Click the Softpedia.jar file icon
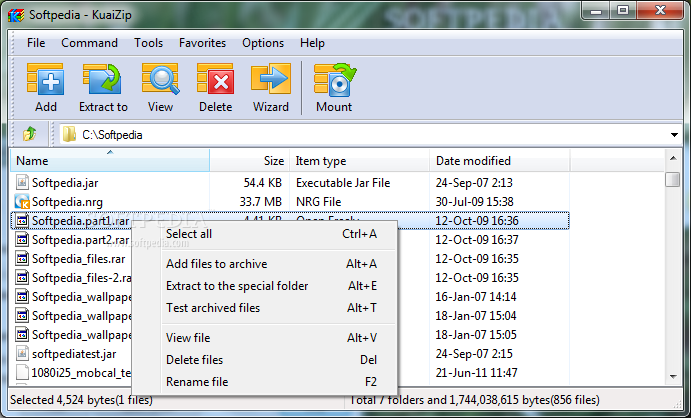The image size is (691, 418). coord(22,182)
